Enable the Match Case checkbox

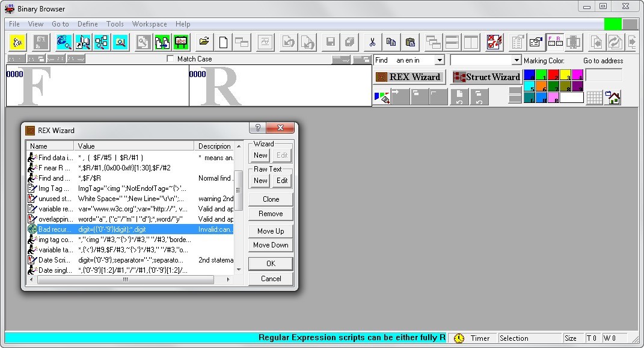pyautogui.click(x=170, y=59)
